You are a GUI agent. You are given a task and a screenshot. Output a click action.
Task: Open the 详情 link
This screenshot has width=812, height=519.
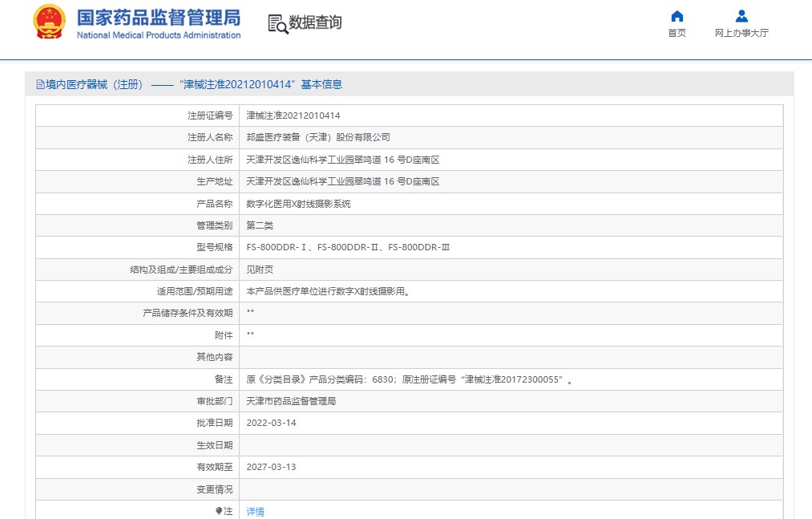(256, 512)
